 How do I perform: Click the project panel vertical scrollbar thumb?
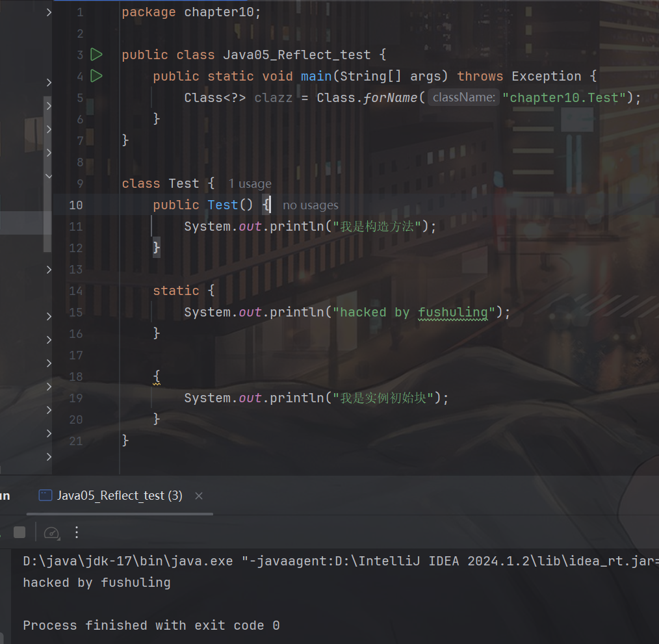tap(47, 174)
